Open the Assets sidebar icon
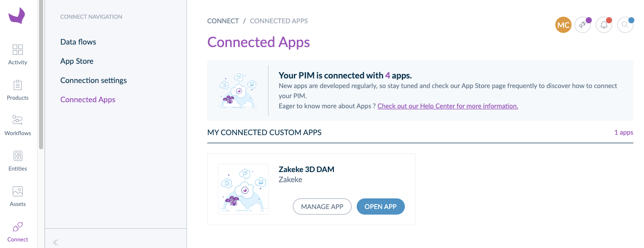 (x=18, y=191)
